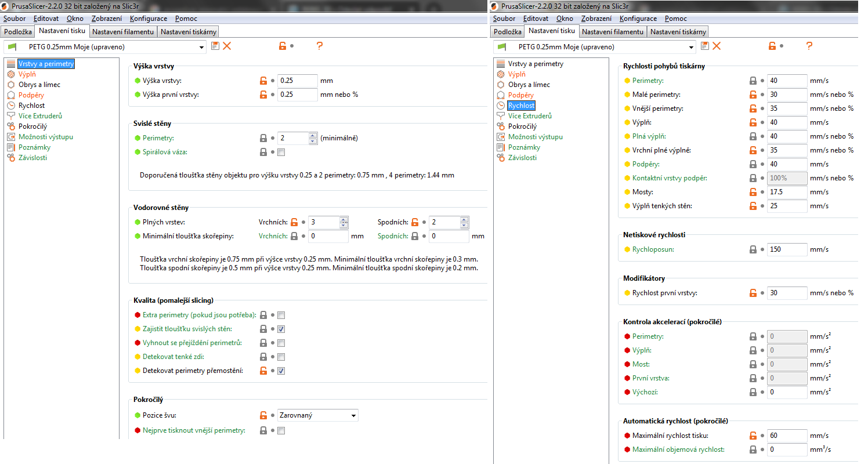868x464 pixels.
Task: Switch to Nastavení filamentu tab in right window
Action: (x=613, y=32)
